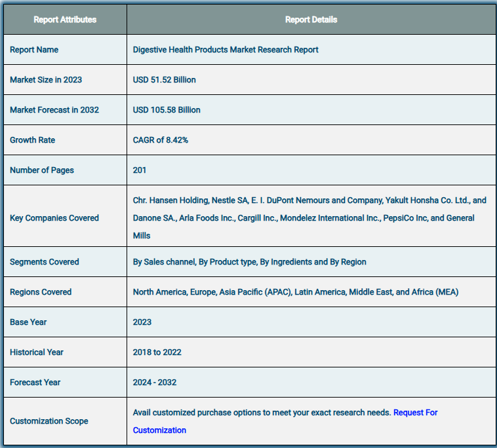Select the 'Growth Rate' label
Image resolution: width=497 pixels, height=448 pixels.
tap(32, 140)
